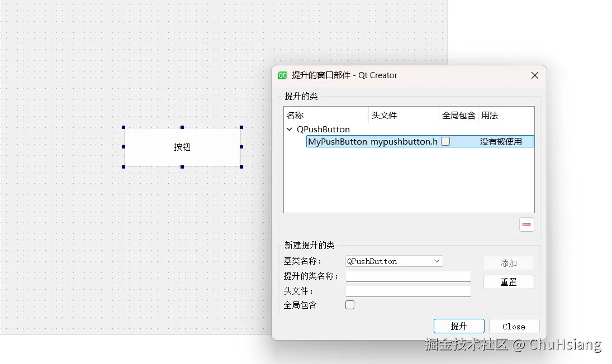Viewport: 612px width, 364px height.
Task: Toggle the 全局包含 checkbox in the MyPushButton row
Action: pyautogui.click(x=445, y=141)
